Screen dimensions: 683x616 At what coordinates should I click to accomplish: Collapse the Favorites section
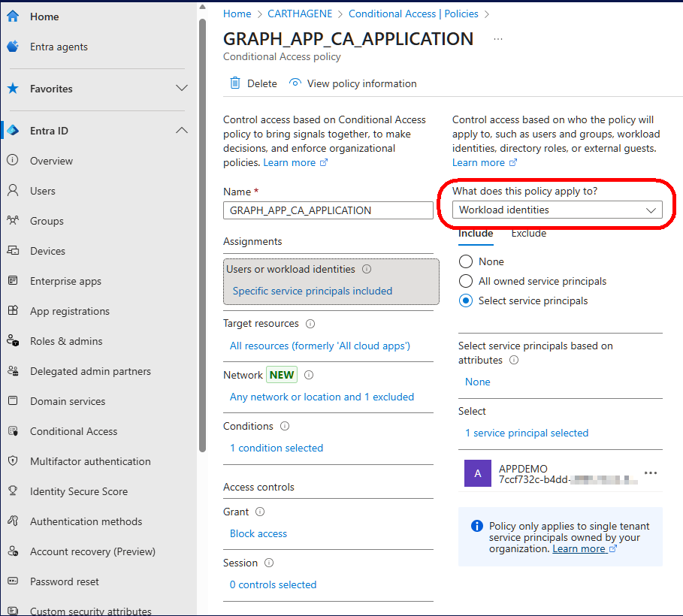coord(182,88)
